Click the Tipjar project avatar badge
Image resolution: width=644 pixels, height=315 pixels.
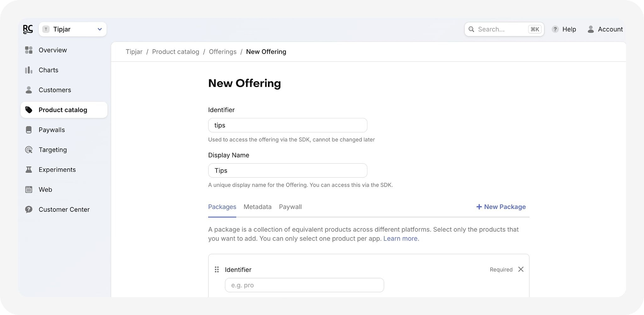[x=46, y=29]
